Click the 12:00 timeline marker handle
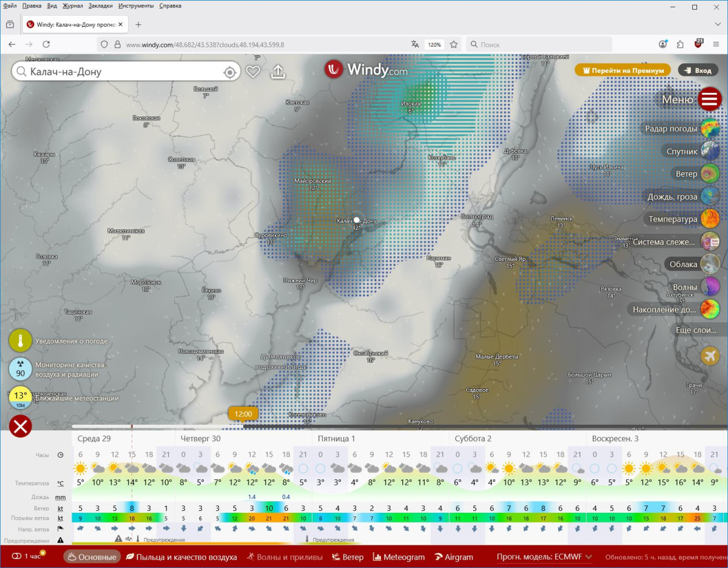The height and width of the screenshot is (568, 728). click(x=243, y=414)
